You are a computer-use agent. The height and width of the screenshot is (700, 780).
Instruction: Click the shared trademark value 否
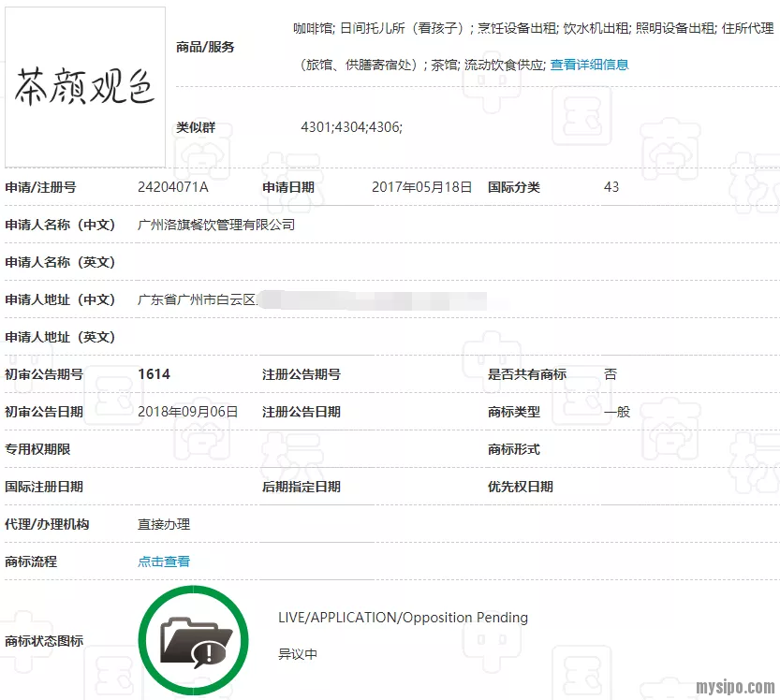coord(611,374)
